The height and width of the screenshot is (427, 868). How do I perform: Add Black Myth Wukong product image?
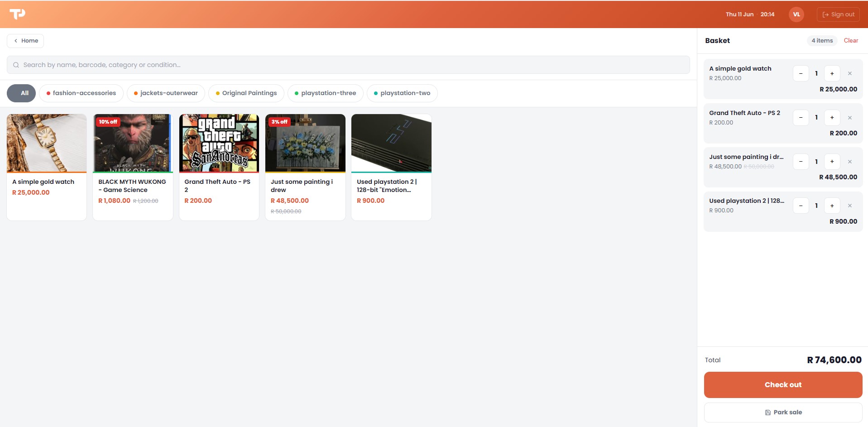pos(133,143)
